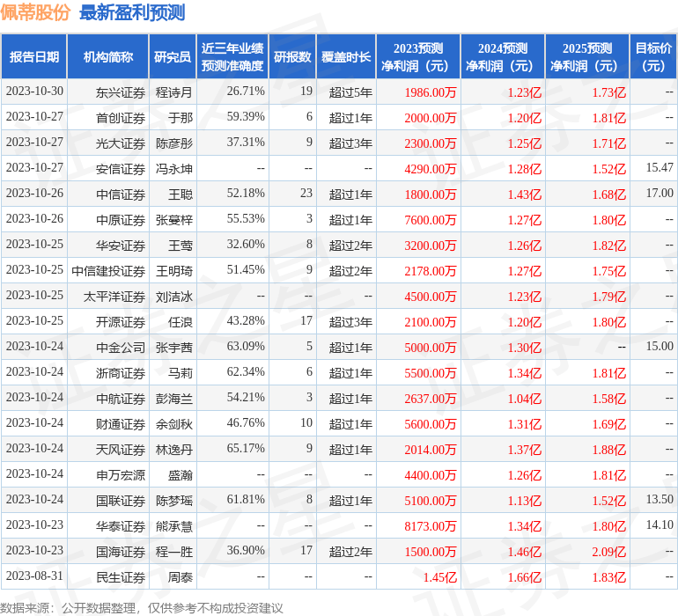Click the 近三年业绩预测准确度 column header
Screen dimensions: 678x616
[x=232, y=57]
